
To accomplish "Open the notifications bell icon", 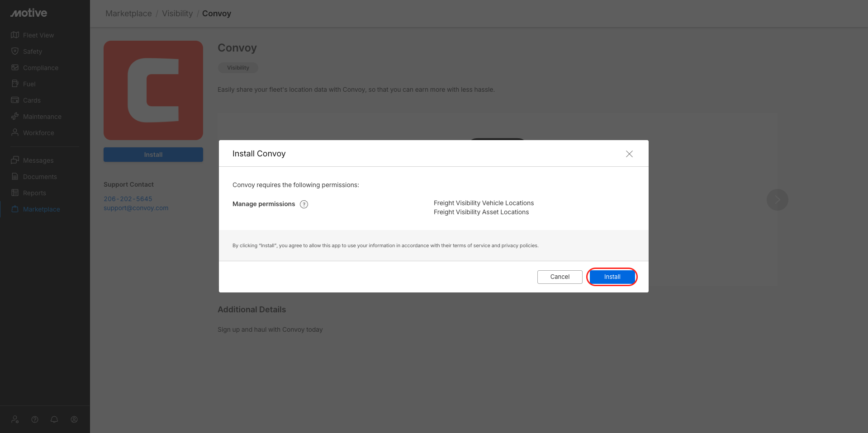I will (54, 419).
